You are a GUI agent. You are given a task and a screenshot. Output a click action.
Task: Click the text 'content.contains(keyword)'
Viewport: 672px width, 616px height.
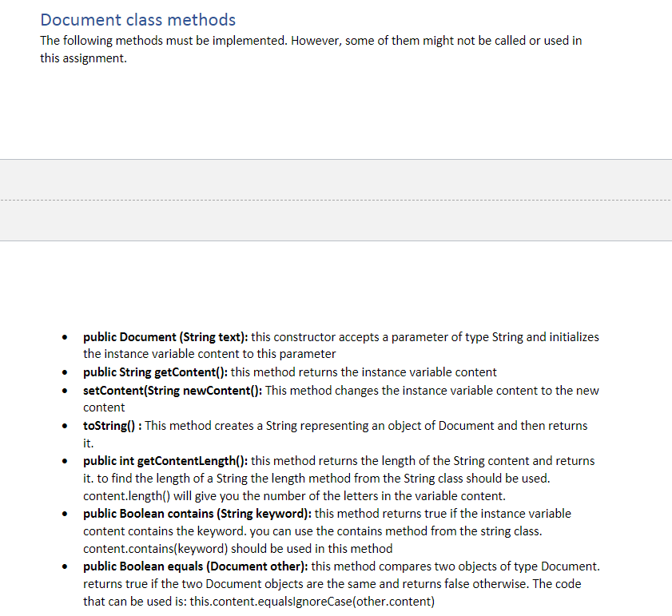(x=156, y=549)
